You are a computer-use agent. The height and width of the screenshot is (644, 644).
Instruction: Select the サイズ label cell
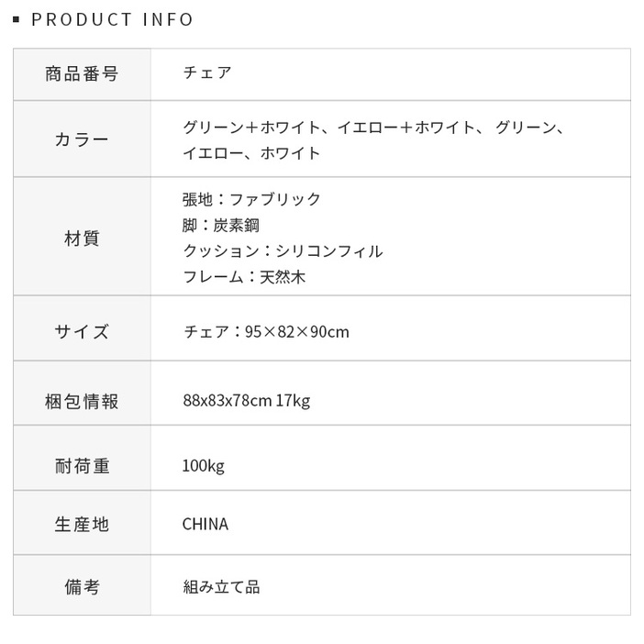(x=82, y=331)
